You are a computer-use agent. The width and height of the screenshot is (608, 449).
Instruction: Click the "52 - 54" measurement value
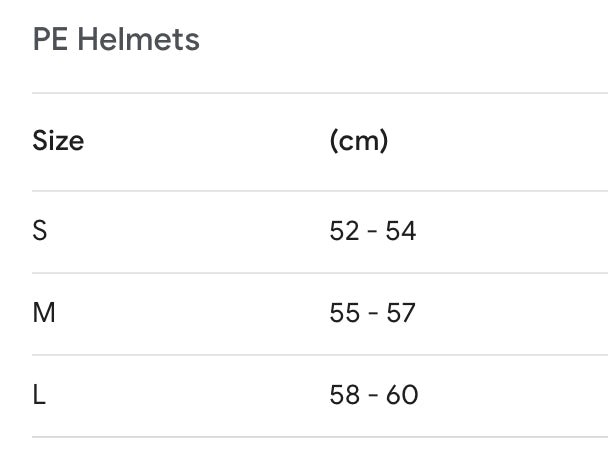(372, 231)
